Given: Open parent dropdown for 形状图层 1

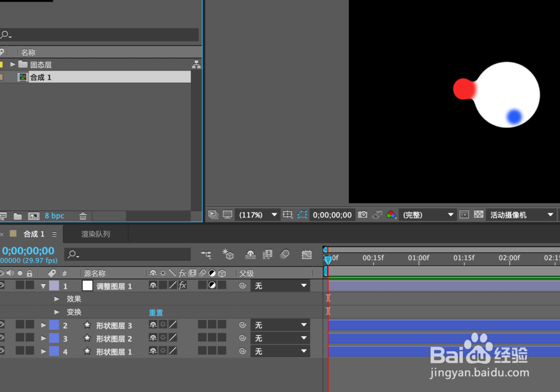Looking at the screenshot, I should 281,351.
